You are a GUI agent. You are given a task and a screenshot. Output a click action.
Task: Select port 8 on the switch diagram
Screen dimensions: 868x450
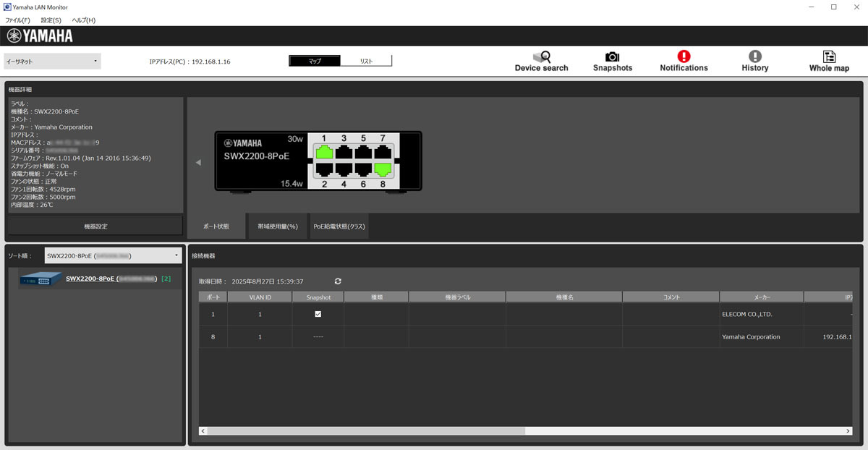383,170
